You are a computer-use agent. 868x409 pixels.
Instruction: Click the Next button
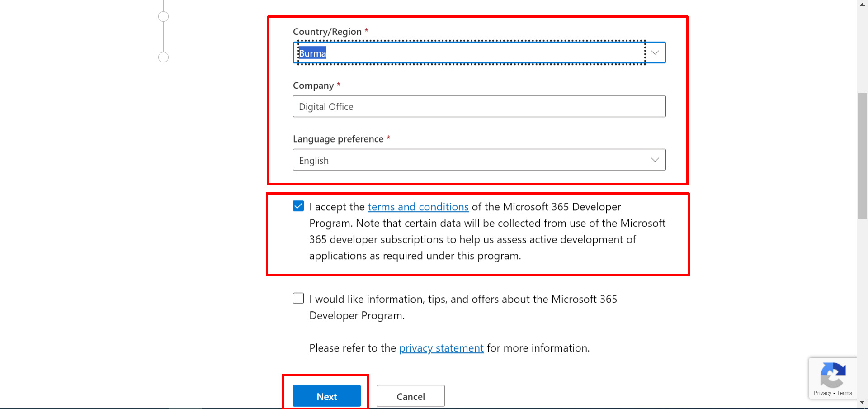click(327, 396)
